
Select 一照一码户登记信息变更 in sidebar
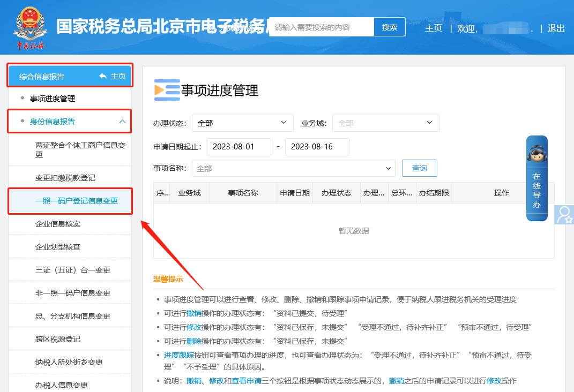click(76, 201)
